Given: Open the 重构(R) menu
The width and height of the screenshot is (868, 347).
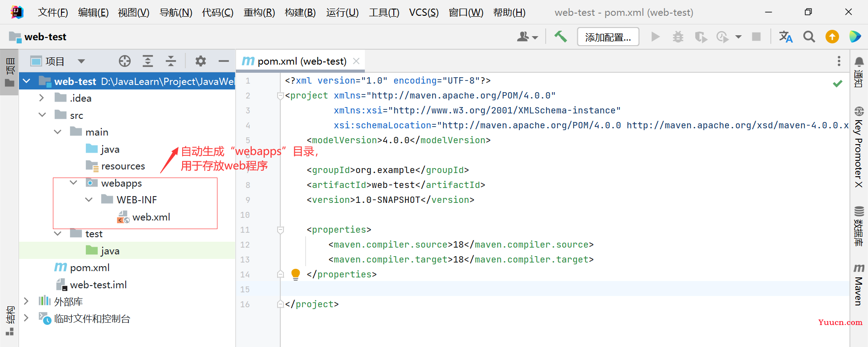Looking at the screenshot, I should click(259, 12).
